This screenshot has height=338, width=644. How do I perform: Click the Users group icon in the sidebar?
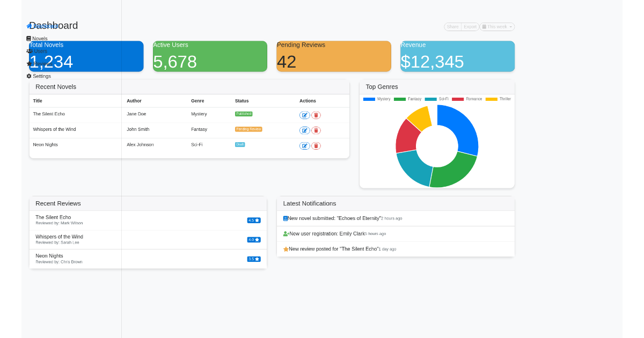point(29,51)
